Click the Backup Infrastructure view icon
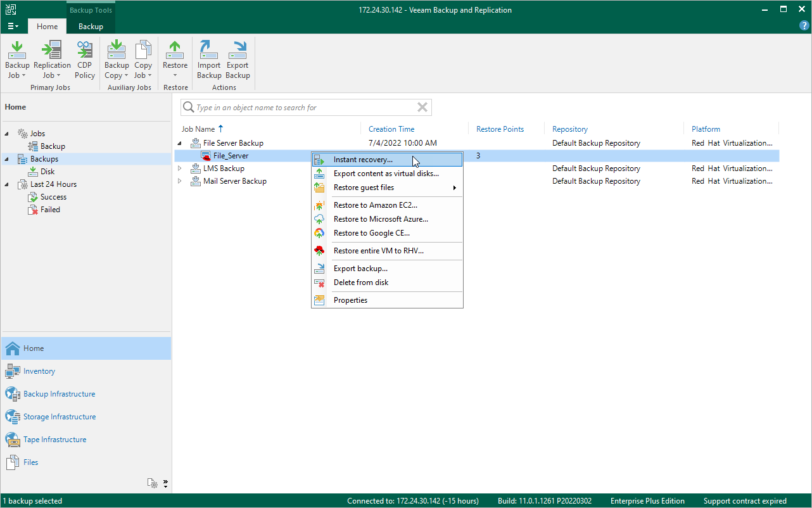Viewport: 812px width, 508px height. point(13,394)
